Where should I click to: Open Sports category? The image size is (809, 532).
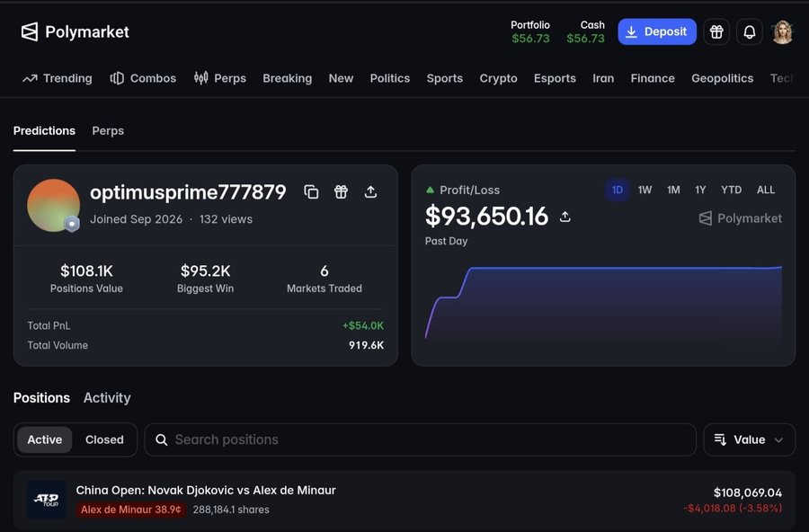click(x=445, y=78)
